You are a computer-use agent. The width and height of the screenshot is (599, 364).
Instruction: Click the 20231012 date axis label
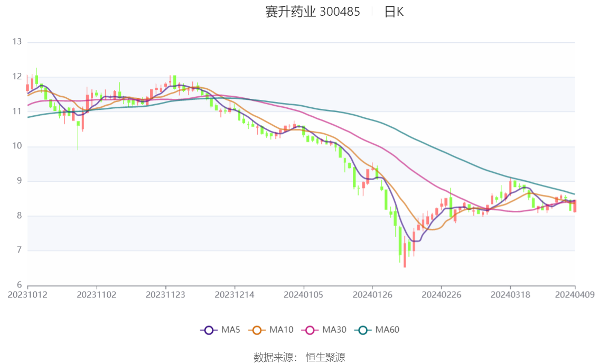pyautogui.click(x=27, y=295)
